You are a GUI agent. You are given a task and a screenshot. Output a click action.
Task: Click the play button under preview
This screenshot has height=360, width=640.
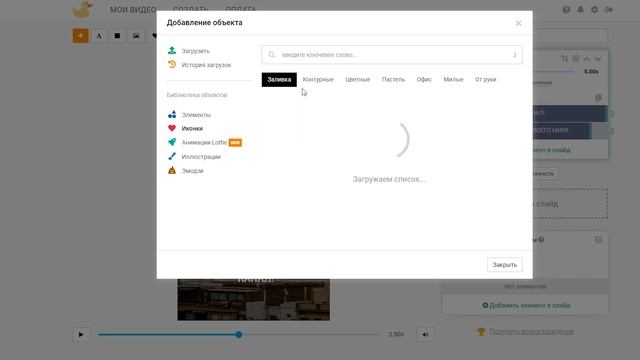81,335
